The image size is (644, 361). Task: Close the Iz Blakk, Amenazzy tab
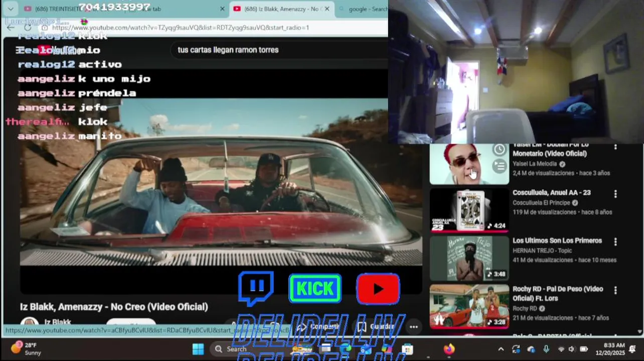click(x=327, y=9)
